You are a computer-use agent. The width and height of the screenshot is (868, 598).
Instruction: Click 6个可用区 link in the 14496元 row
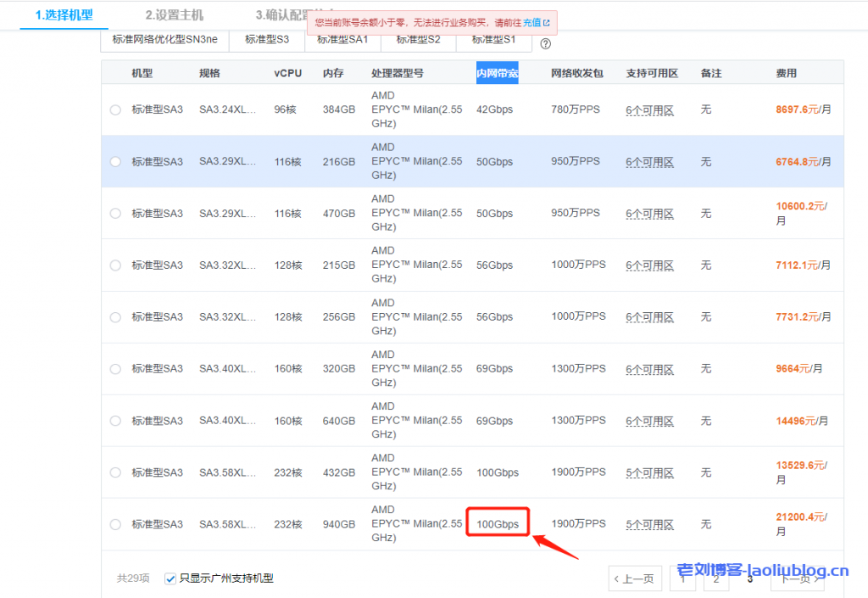coord(649,422)
